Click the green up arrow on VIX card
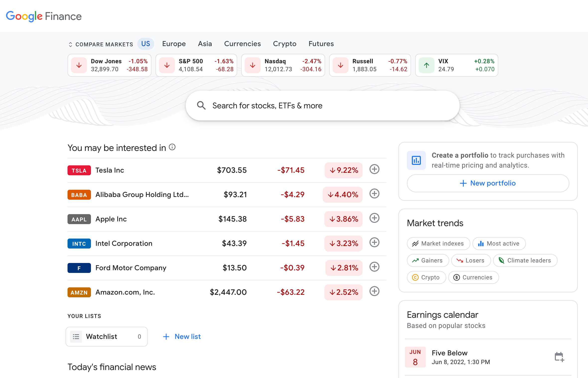The height and width of the screenshot is (378, 588). (426, 65)
